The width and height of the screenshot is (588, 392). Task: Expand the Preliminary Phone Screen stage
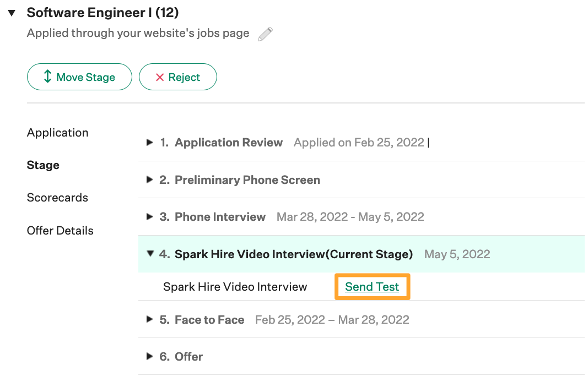click(x=150, y=179)
